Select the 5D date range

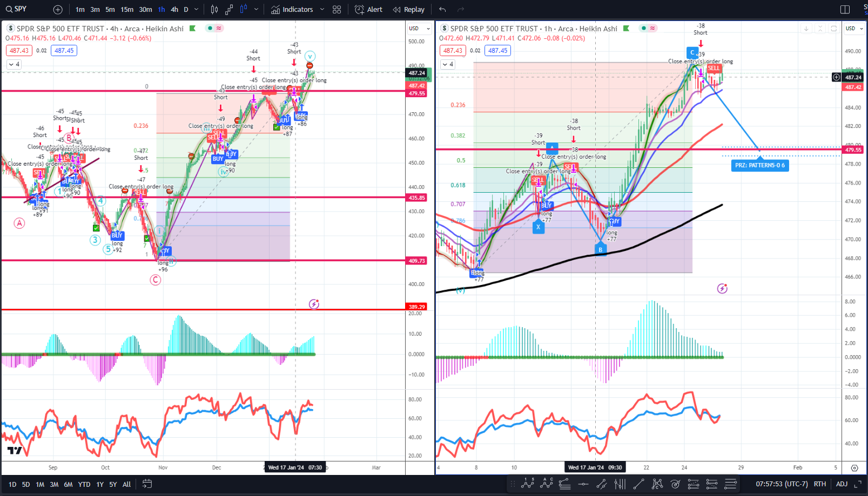tap(26, 484)
